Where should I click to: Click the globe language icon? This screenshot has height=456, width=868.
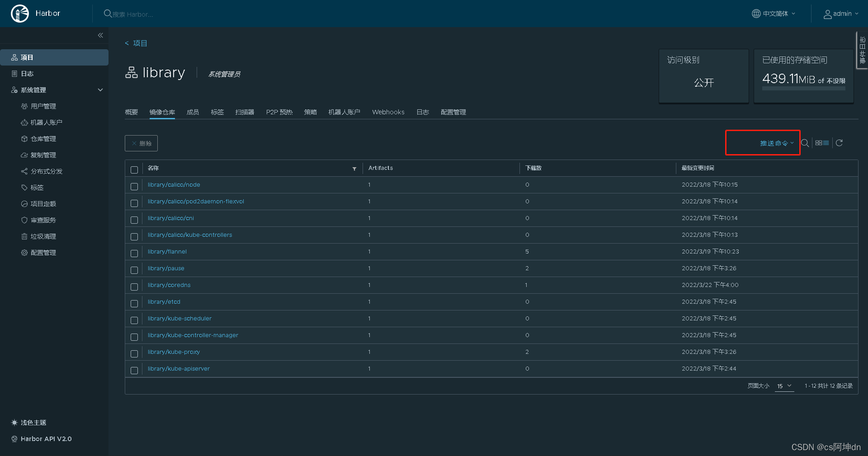pos(756,14)
